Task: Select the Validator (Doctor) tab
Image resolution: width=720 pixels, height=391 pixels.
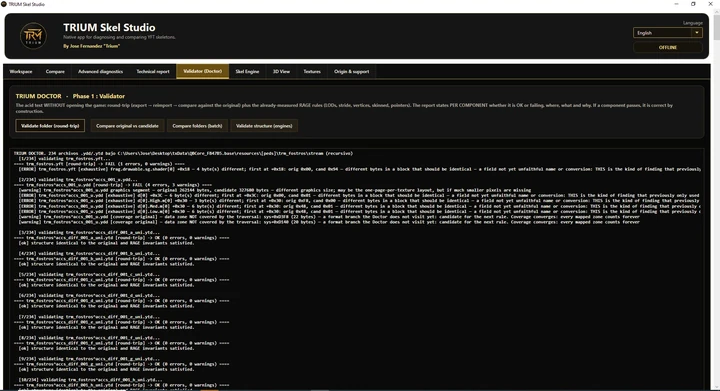Action: click(202, 71)
